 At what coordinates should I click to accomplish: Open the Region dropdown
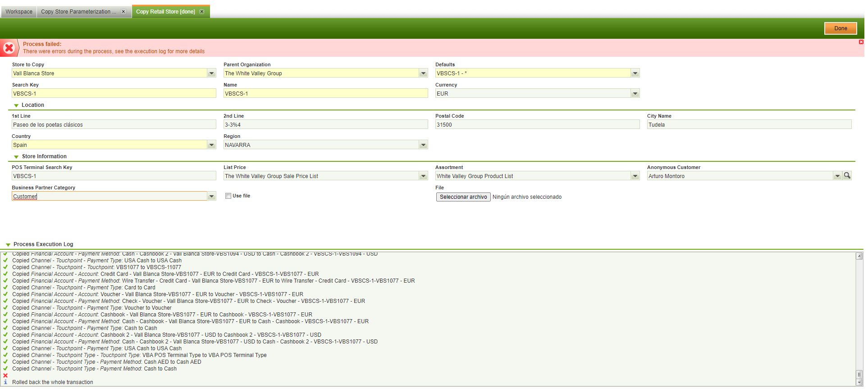click(423, 145)
